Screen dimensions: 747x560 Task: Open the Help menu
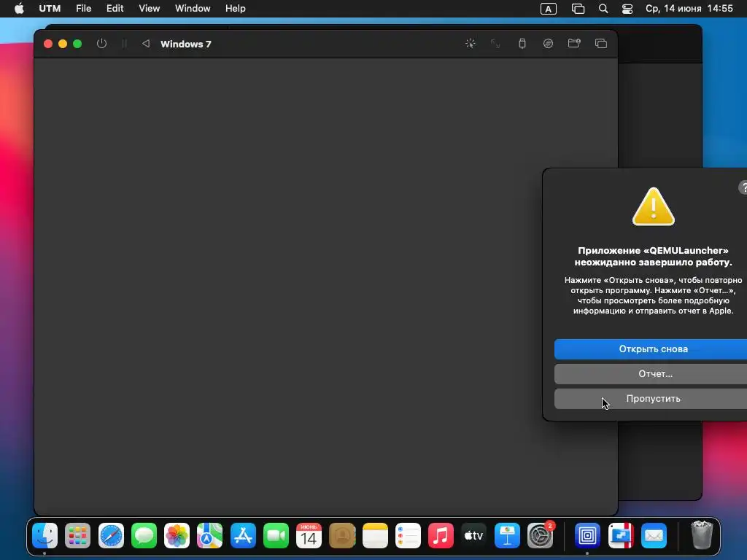tap(236, 9)
